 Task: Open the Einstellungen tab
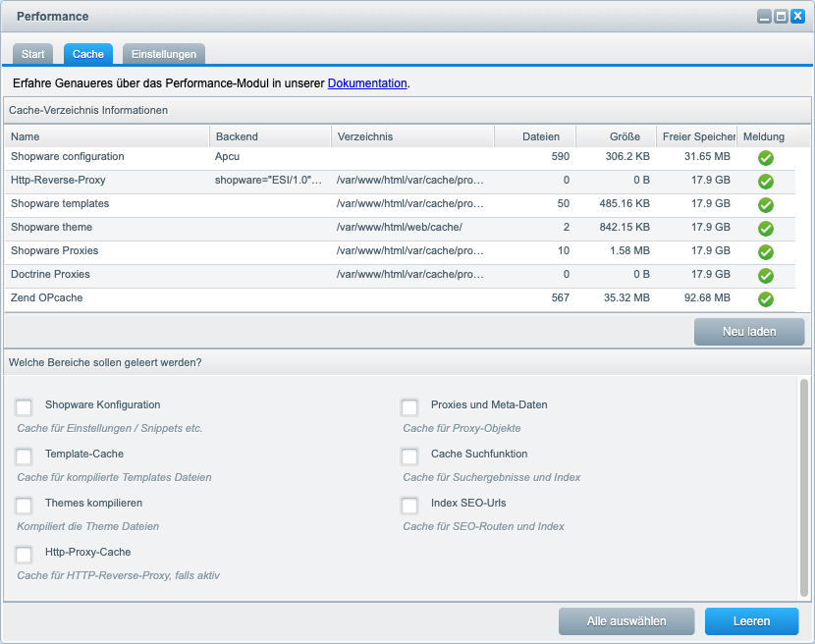[x=164, y=54]
